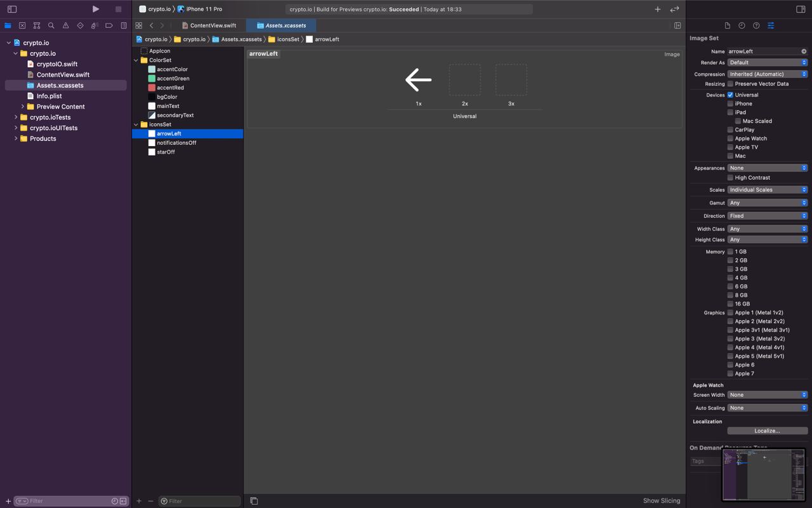Open the Compression dropdown

[767, 74]
